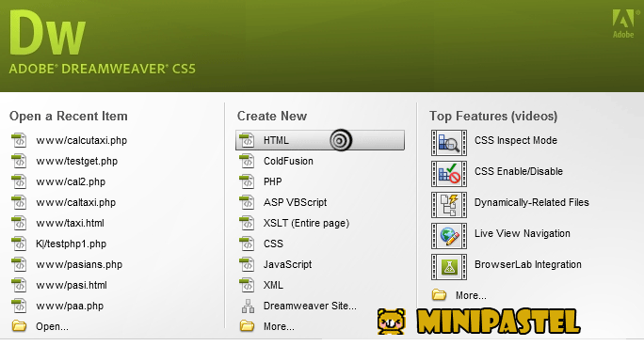Play the BrowserLab Integration video thumbnail

449,267
